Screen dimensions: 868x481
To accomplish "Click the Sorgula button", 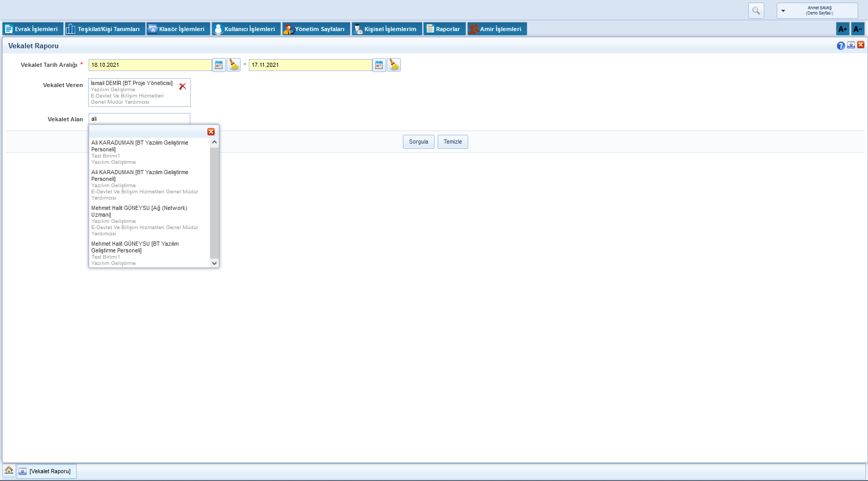I will click(x=418, y=142).
